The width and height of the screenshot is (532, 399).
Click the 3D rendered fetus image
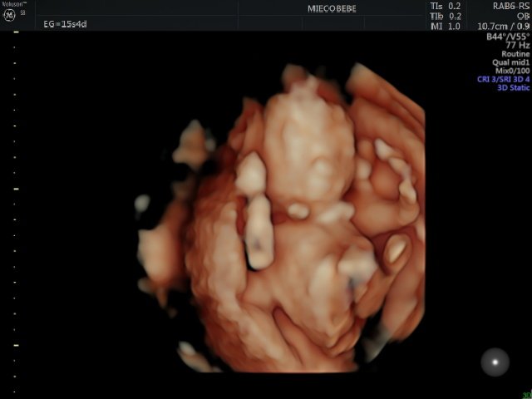pos(280,217)
